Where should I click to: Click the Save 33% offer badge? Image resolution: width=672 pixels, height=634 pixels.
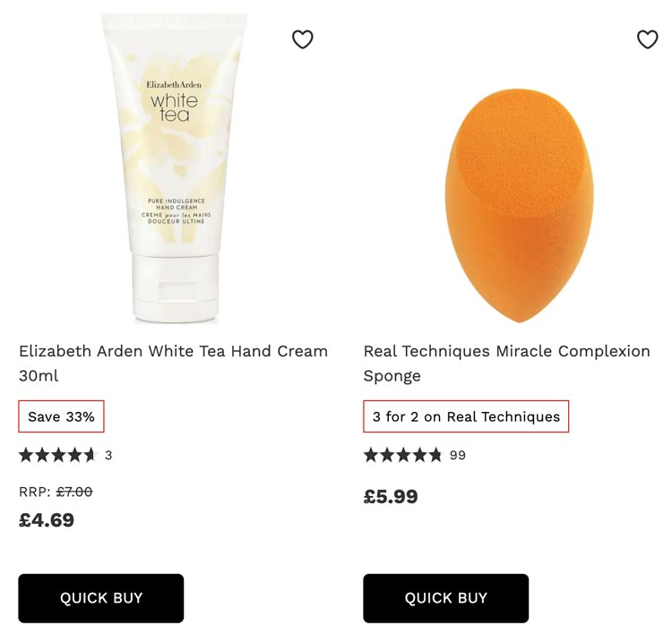61,416
